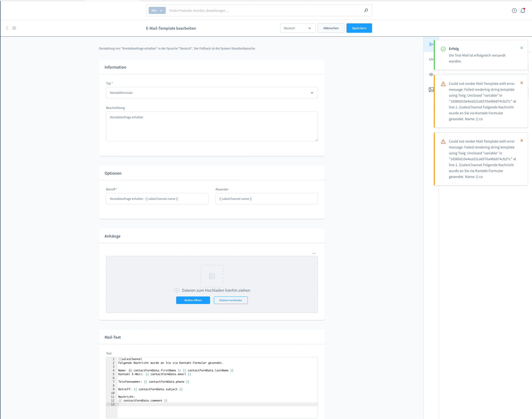Click the Mail-Text section heading
This screenshot has height=419, width=532.
click(113, 337)
